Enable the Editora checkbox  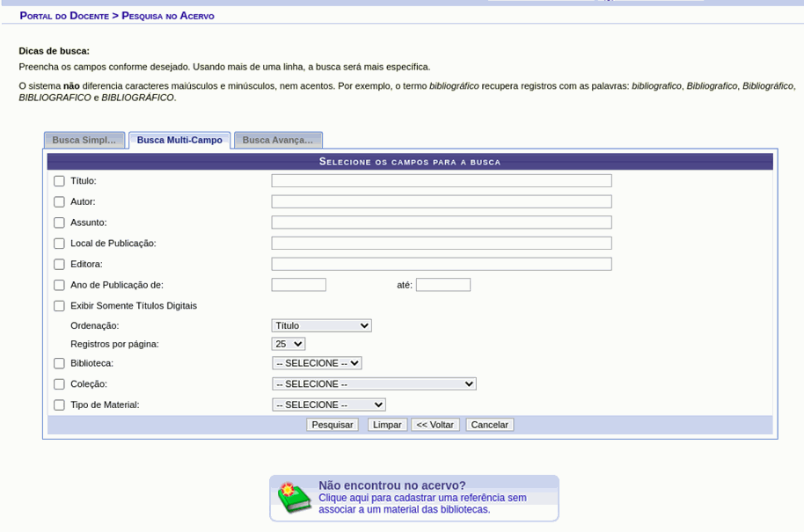click(59, 265)
